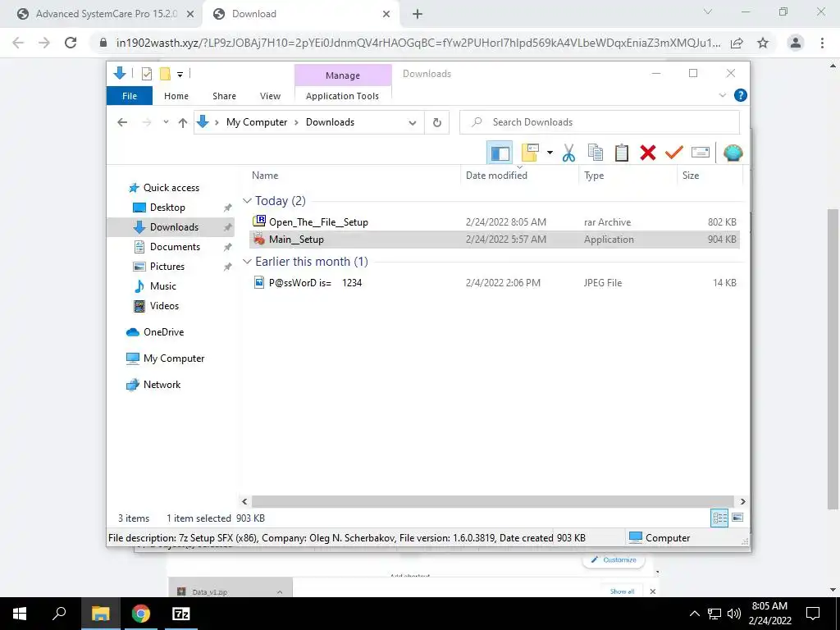Toggle the preview pane toolbar button
The height and width of the screenshot is (630, 840).
coord(500,153)
